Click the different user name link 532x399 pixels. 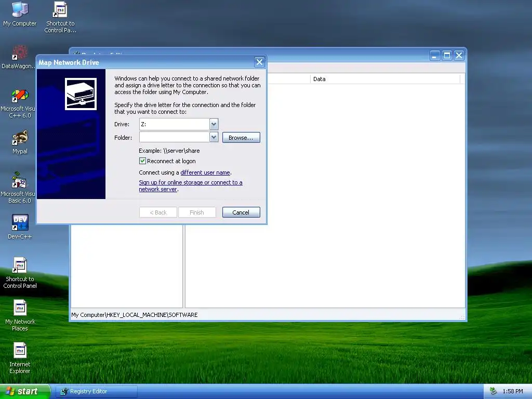(205, 172)
